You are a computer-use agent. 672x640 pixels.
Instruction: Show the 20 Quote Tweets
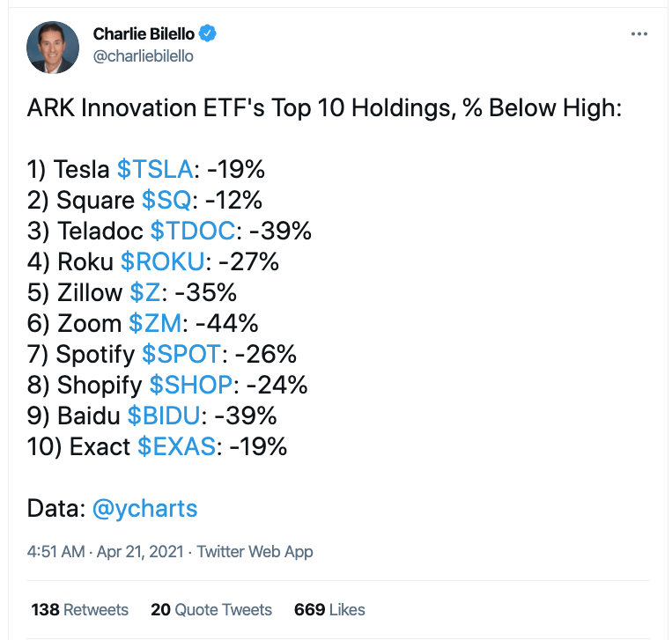pos(211,609)
